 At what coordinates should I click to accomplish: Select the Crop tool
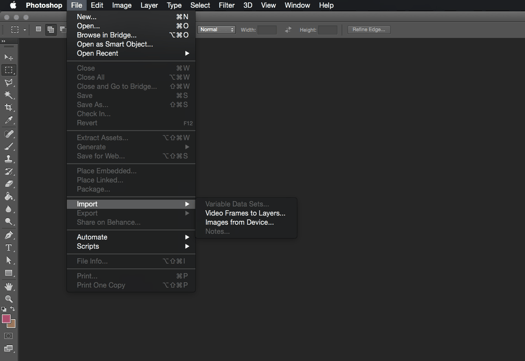(8, 107)
